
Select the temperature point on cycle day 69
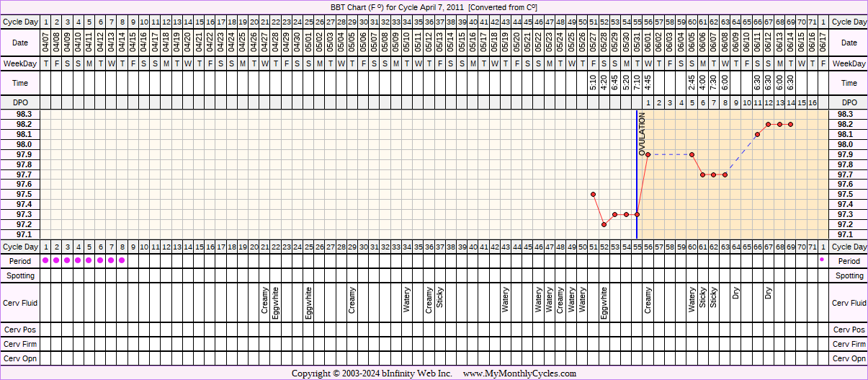pyautogui.click(x=790, y=124)
